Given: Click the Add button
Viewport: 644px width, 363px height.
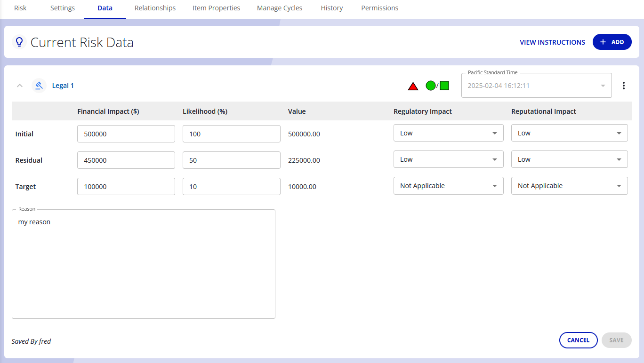Looking at the screenshot, I should pyautogui.click(x=612, y=42).
